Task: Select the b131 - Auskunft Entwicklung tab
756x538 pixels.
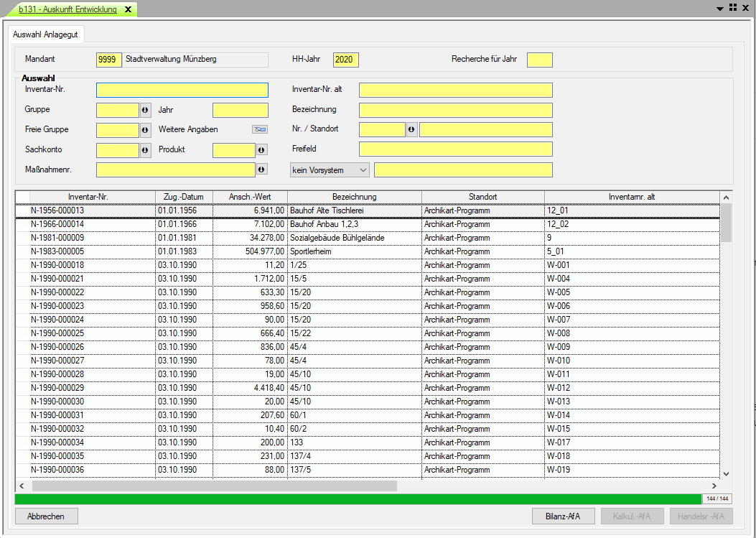Action: pyautogui.click(x=67, y=9)
